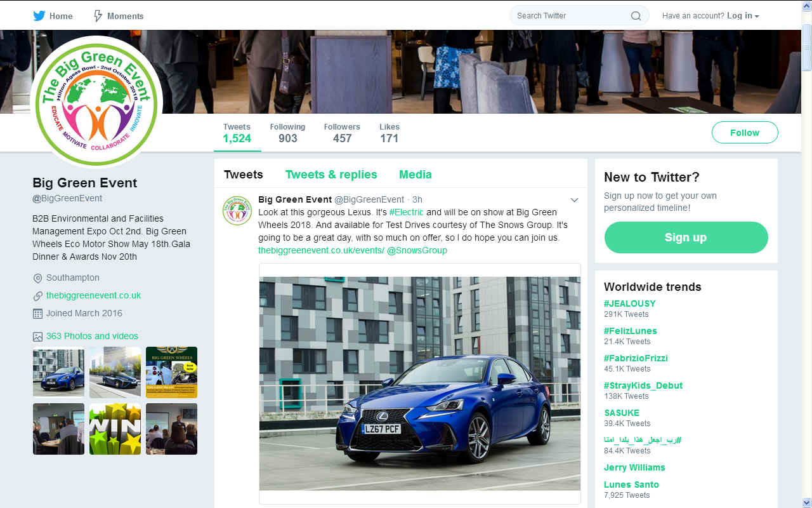Image resolution: width=812 pixels, height=508 pixels.
Task: Click the vertical scrollbar thumb
Action: 806,48
